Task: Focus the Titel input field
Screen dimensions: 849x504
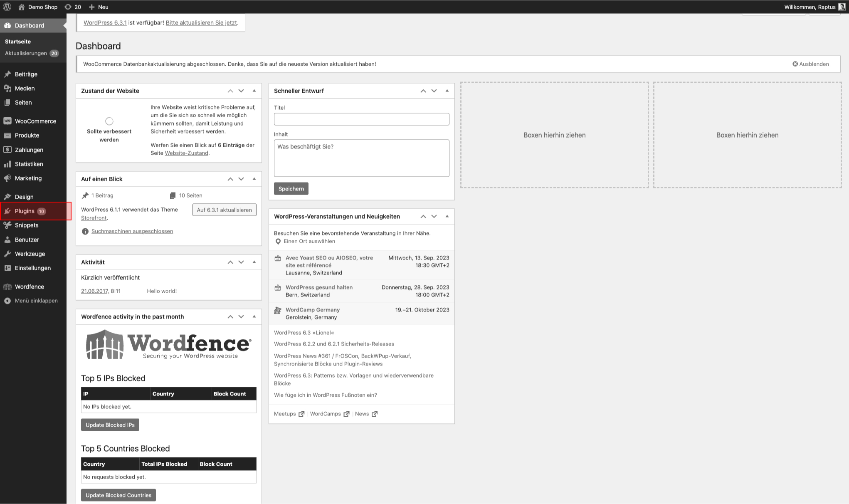Action: [362, 119]
